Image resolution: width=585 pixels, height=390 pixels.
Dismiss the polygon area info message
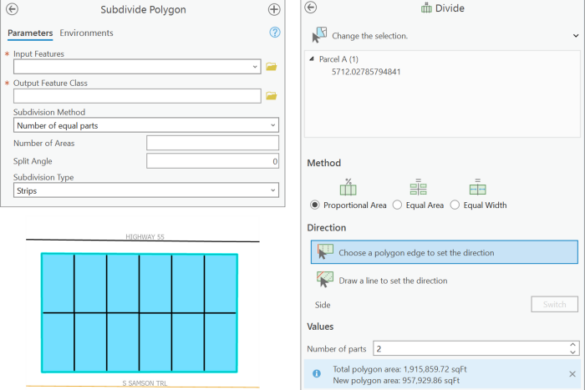point(572,374)
